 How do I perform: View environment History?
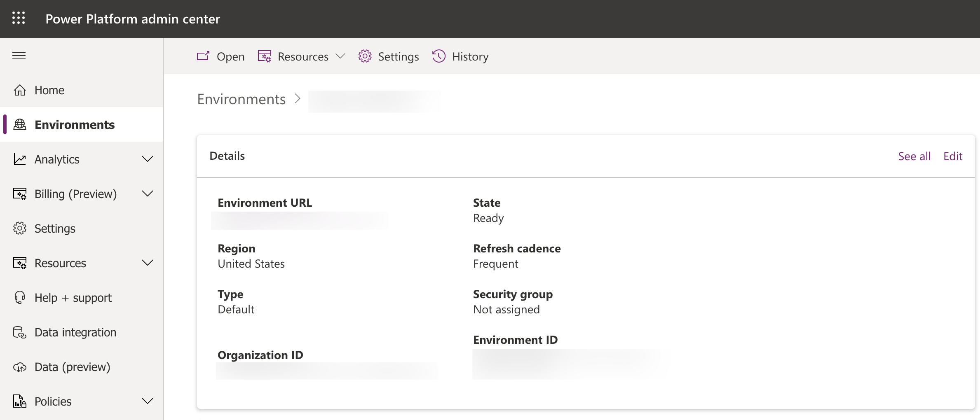tap(460, 56)
